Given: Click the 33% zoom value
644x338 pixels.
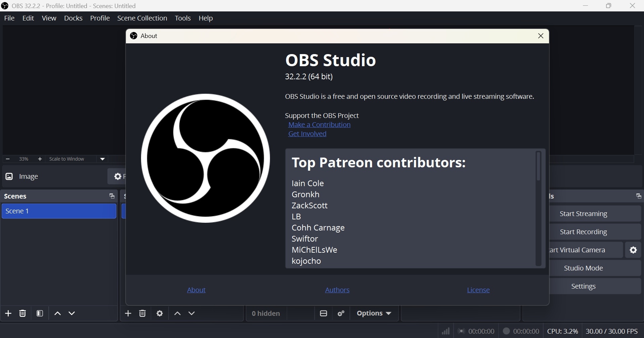Looking at the screenshot, I should click(x=24, y=159).
